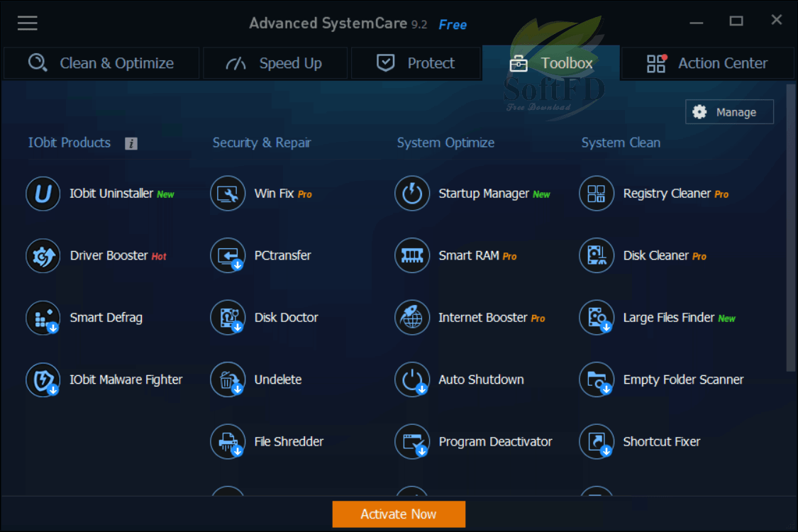Launch the Registry Cleaner icon

[x=597, y=194]
